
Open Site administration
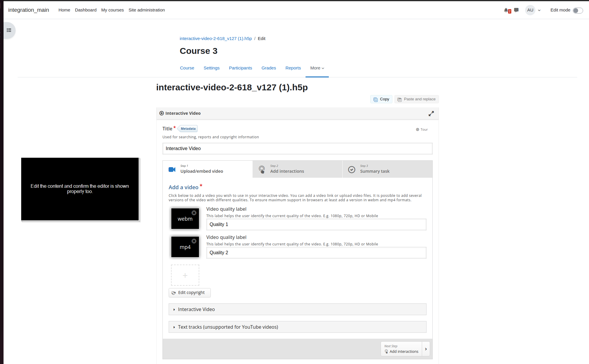pyautogui.click(x=147, y=10)
